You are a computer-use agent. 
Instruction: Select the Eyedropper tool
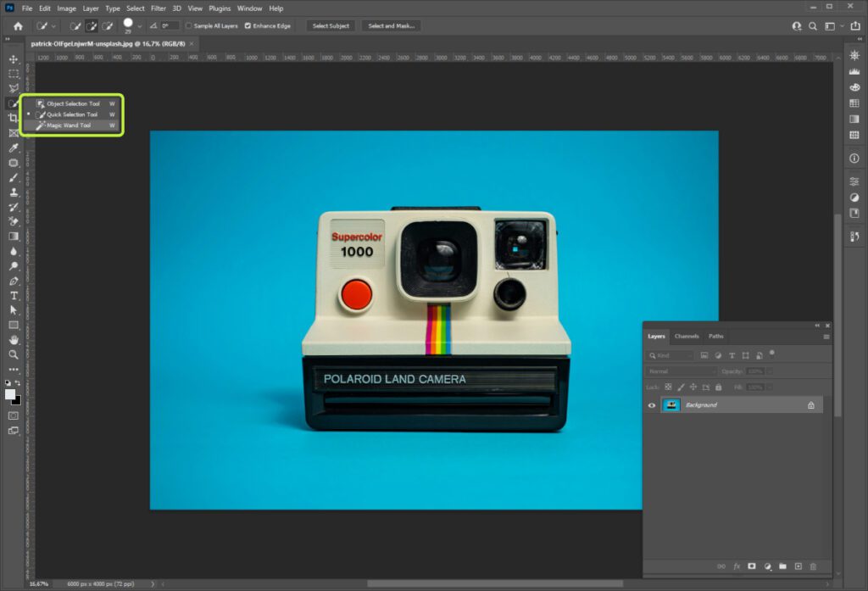click(x=14, y=148)
